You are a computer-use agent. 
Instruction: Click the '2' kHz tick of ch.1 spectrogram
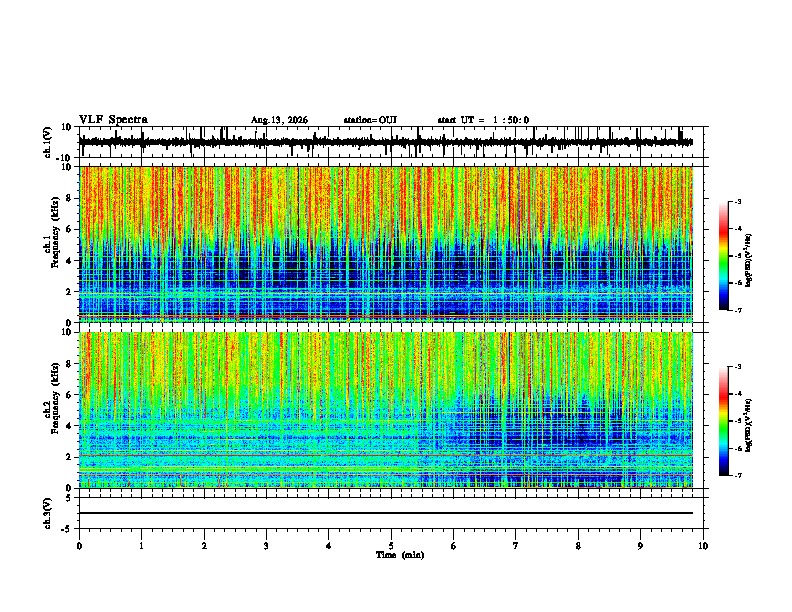point(70,292)
